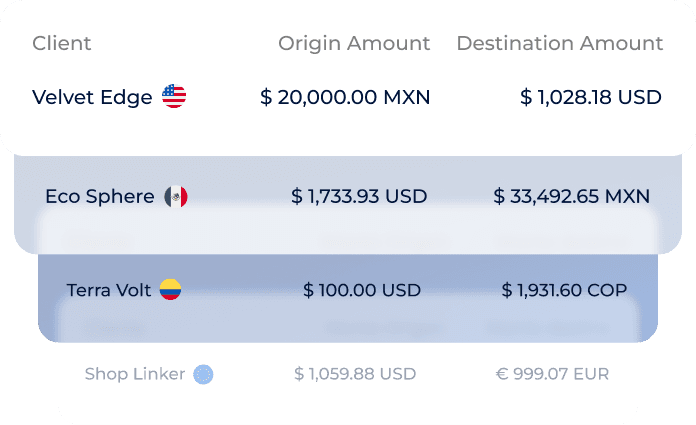Select the $ 1,059.88 USD origin amount
Viewport: 696px width, 425px height.
pos(355,374)
